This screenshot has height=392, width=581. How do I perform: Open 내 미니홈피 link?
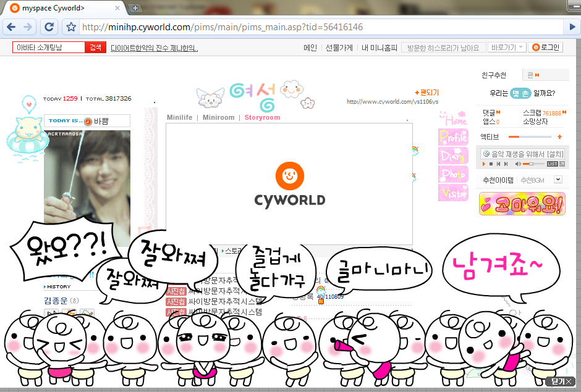(379, 48)
